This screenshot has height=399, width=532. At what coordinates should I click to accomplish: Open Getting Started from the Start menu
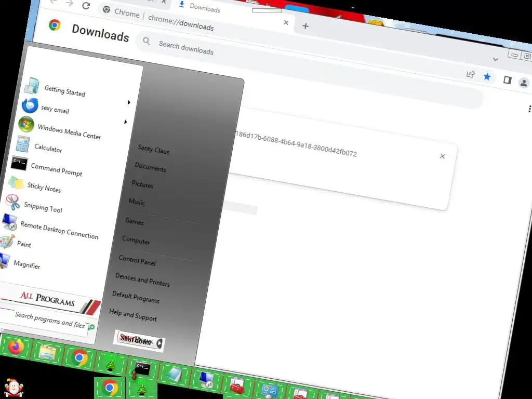[64, 90]
